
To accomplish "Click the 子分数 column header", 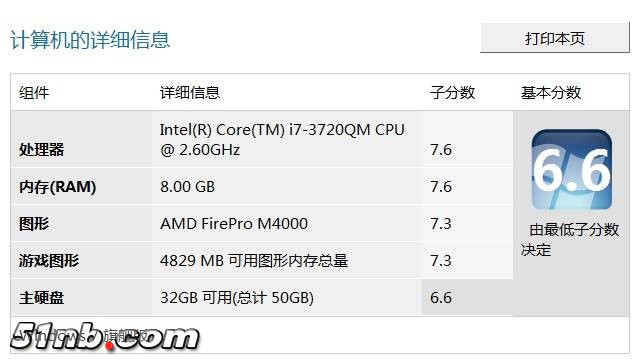I will (452, 93).
